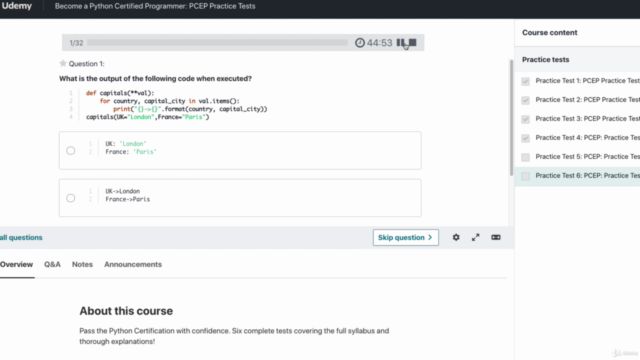Click the test progress bar
Screen dimensions: 640x360
pos(217,42)
